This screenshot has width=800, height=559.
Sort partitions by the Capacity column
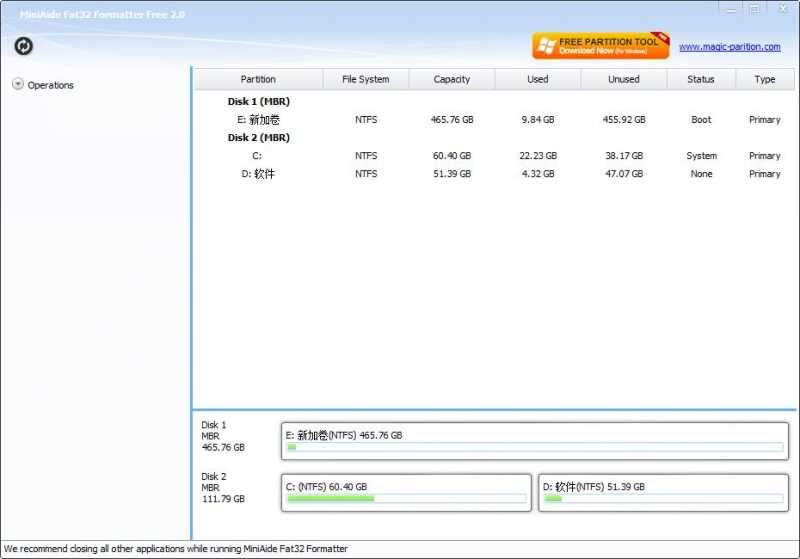pyautogui.click(x=453, y=79)
